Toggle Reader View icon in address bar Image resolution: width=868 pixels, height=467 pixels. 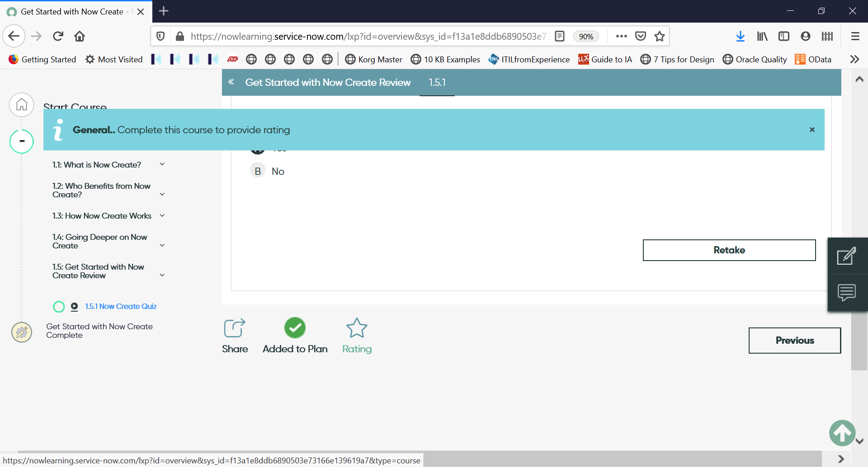[560, 36]
